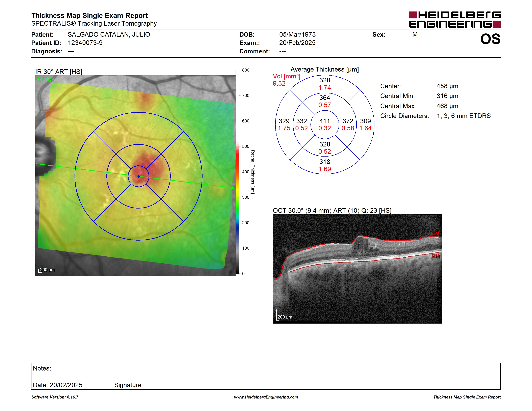The width and height of the screenshot is (532, 411).
Task: Click Central Min value 316 µm
Action: click(x=447, y=96)
